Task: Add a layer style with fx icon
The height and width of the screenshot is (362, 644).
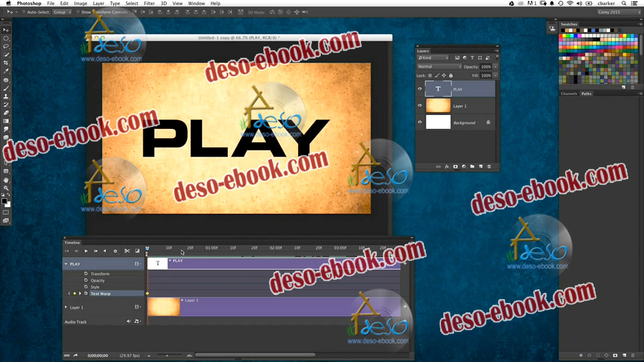Action: 447,167
